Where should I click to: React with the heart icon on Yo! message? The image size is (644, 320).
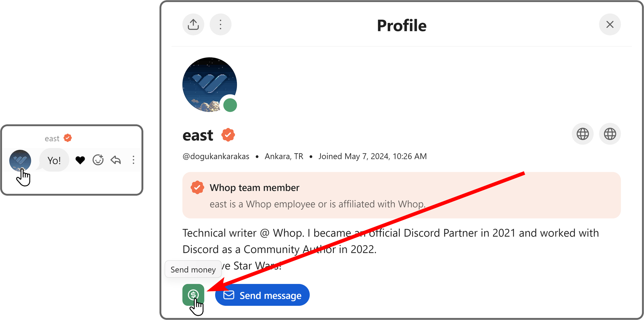pyautogui.click(x=80, y=160)
